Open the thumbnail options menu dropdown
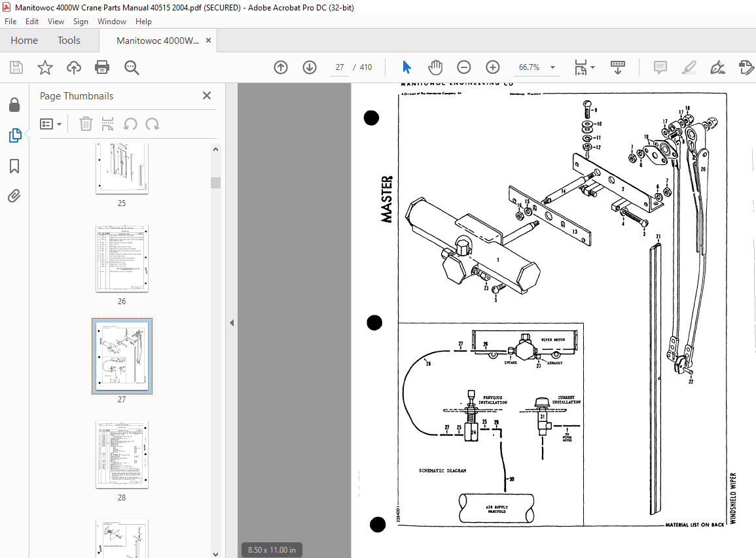The image size is (756, 558). [50, 124]
